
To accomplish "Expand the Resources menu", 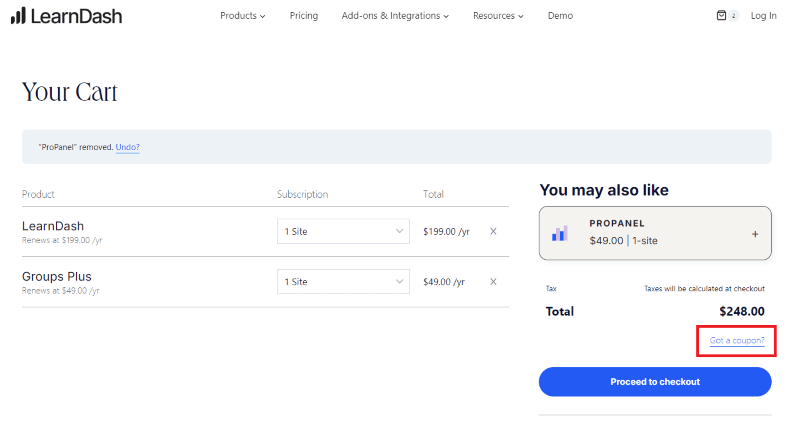I will pyautogui.click(x=498, y=16).
